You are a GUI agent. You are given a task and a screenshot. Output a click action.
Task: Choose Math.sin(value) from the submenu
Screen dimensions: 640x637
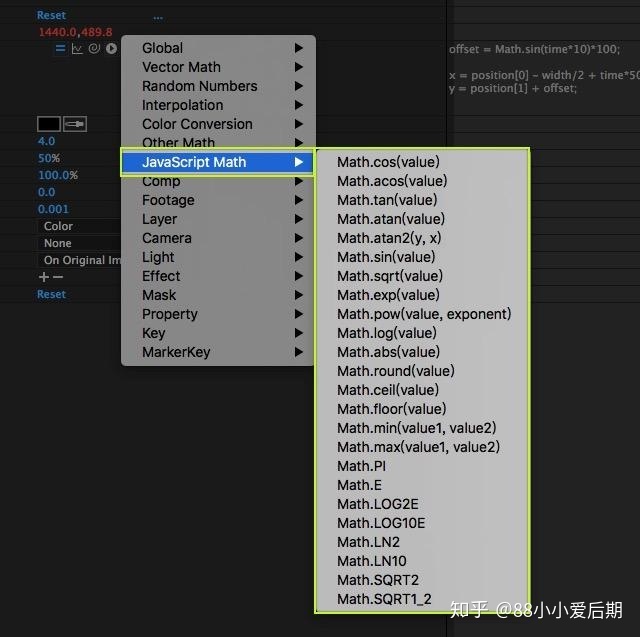pos(422,257)
